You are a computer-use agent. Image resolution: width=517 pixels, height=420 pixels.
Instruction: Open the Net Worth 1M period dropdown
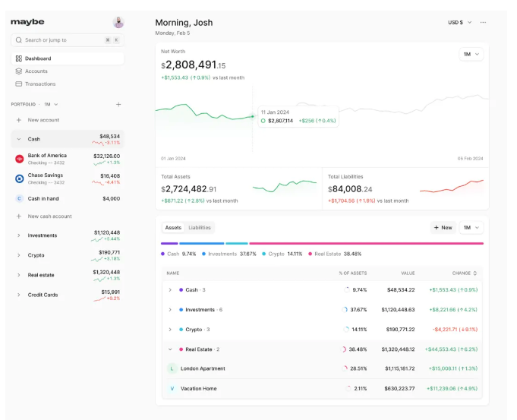(x=471, y=55)
